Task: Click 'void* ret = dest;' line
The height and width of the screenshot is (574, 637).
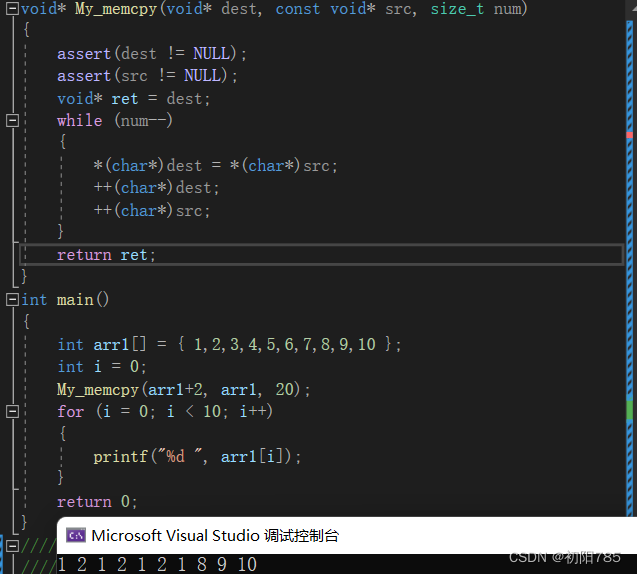Action: pyautogui.click(x=133, y=99)
